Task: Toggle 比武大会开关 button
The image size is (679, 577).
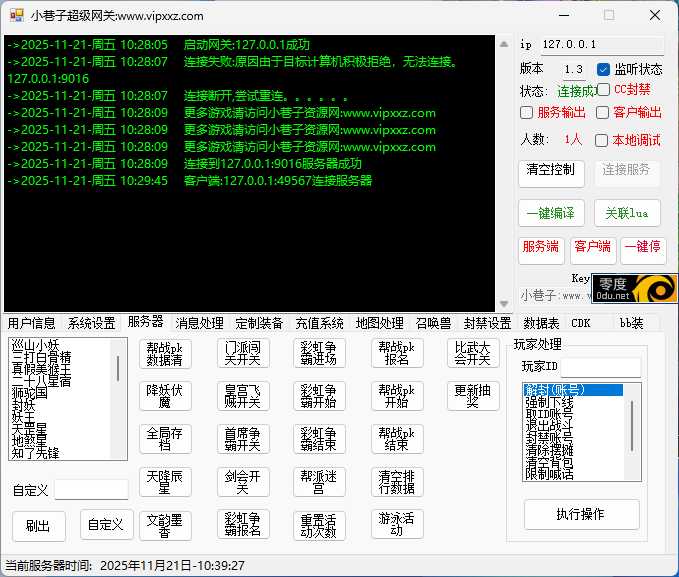Action: coord(473,353)
